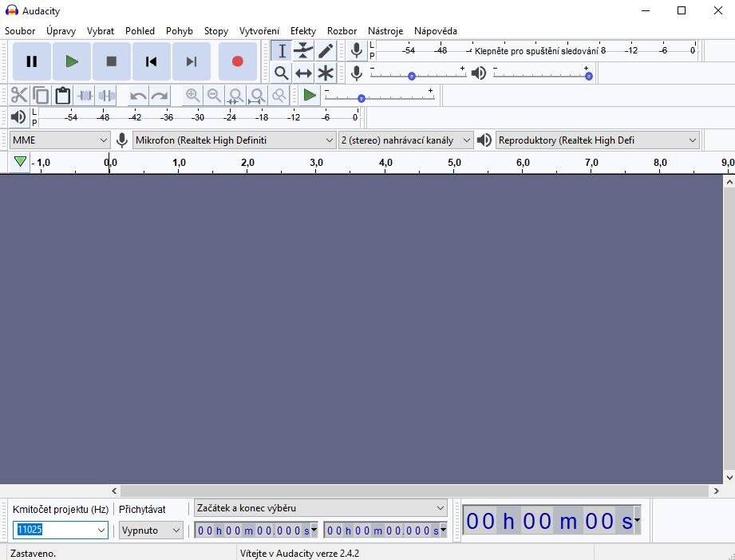
Task: Select the Selection (I-beam) tool
Action: (x=281, y=50)
